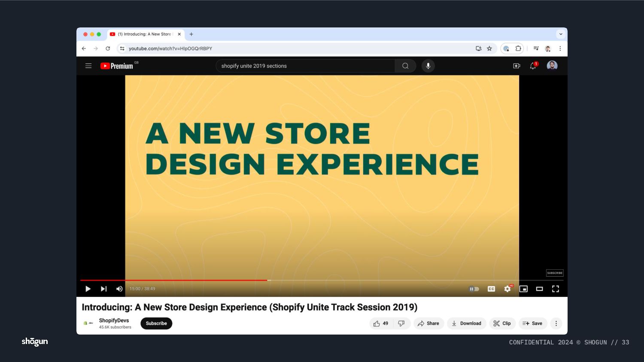Open the browser extensions puzzle icon
Viewport: 644px width, 362px height.
(x=518, y=48)
